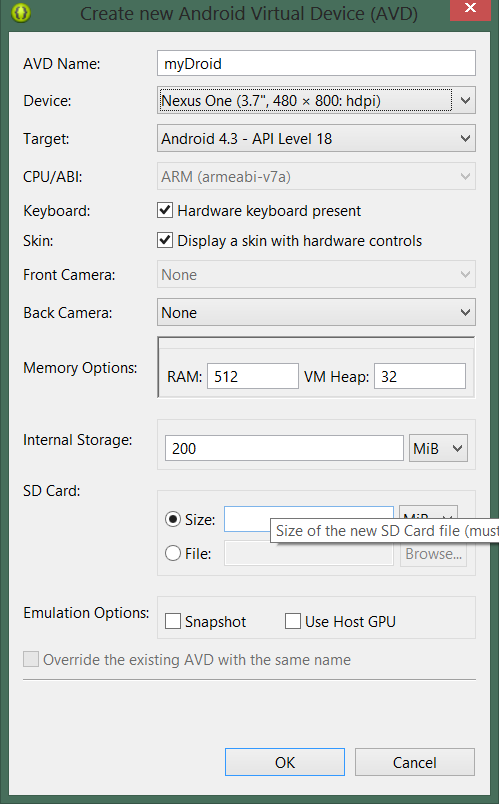Screen dimensions: 499x804
Task: Uncheck Hardware keyboard present
Action: tap(165, 210)
